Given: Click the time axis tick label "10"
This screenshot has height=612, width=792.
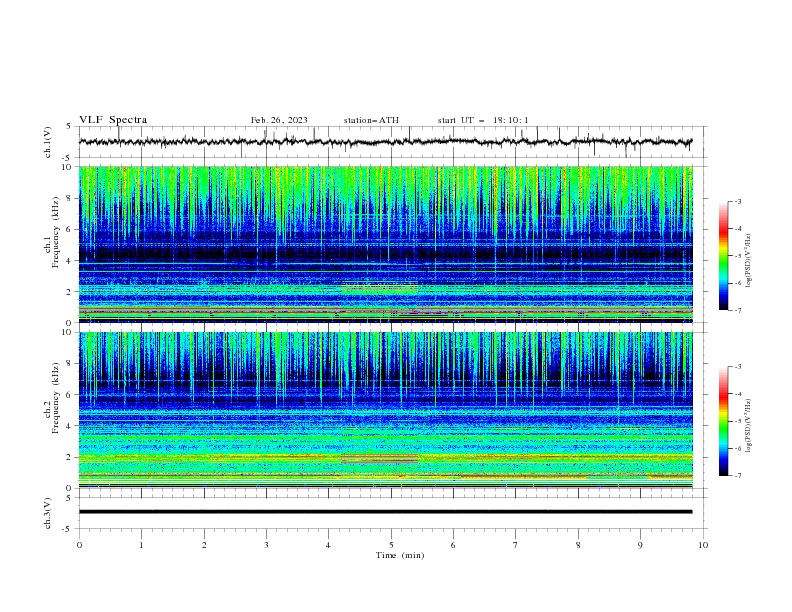Looking at the screenshot, I should point(703,545).
